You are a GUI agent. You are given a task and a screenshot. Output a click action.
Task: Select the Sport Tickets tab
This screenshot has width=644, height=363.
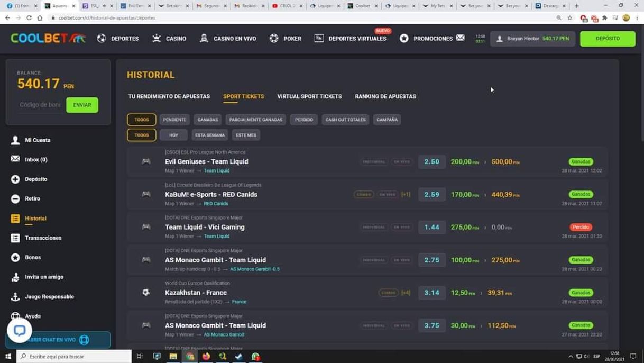(x=243, y=96)
